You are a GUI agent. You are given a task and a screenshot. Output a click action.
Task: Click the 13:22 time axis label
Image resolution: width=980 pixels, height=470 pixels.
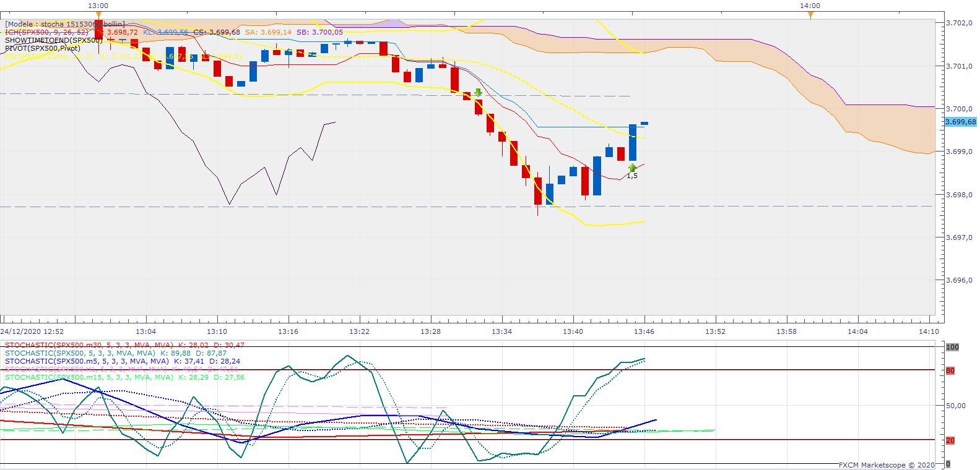[359, 331]
